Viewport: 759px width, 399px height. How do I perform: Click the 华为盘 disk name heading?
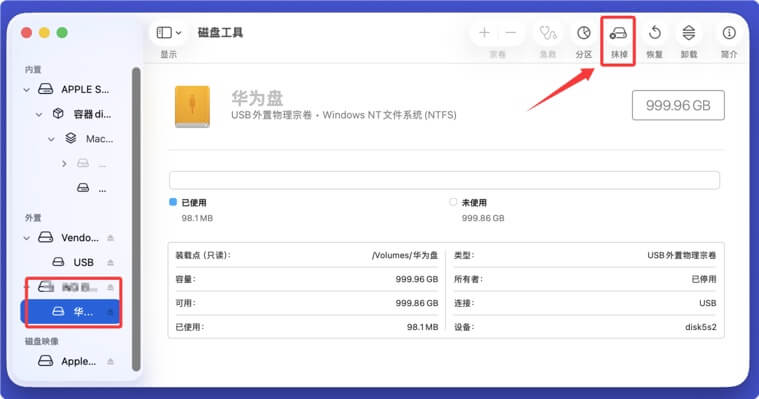pos(257,98)
